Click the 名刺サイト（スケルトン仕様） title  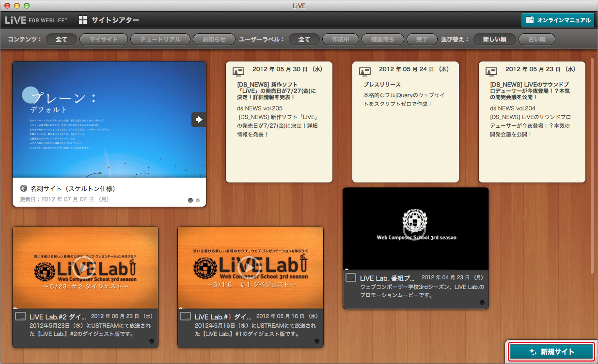(x=73, y=188)
